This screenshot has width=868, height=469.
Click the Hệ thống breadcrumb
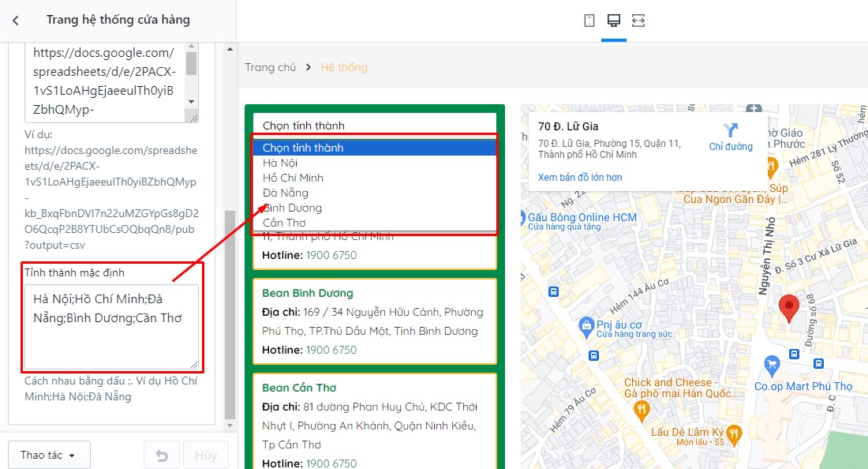[344, 67]
